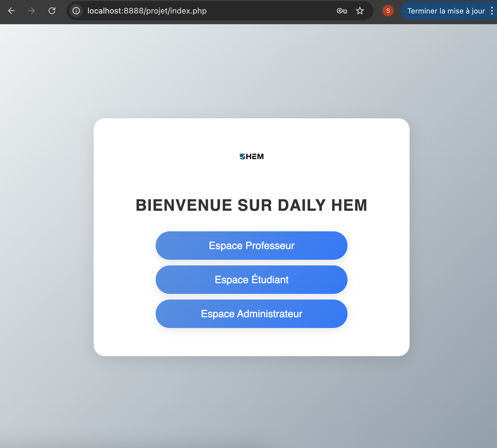This screenshot has width=497, height=448.
Task: Click the page reload icon
Action: point(52,11)
